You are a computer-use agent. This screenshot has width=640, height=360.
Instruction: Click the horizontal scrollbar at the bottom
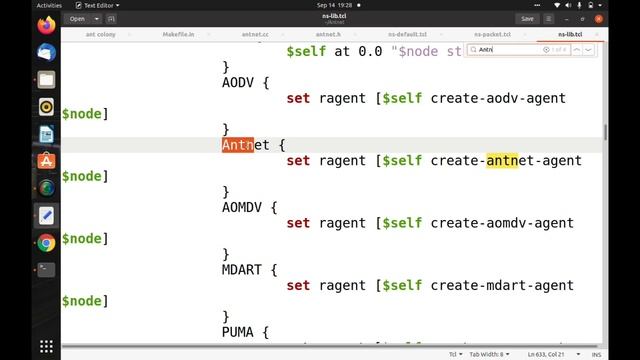pyautogui.click(x=331, y=346)
